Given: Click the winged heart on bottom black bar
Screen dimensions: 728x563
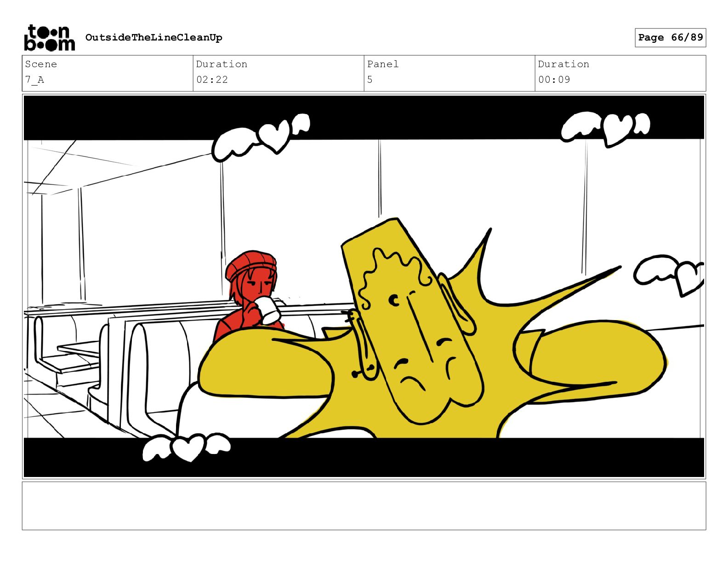Looking at the screenshot, I should pyautogui.click(x=186, y=447).
